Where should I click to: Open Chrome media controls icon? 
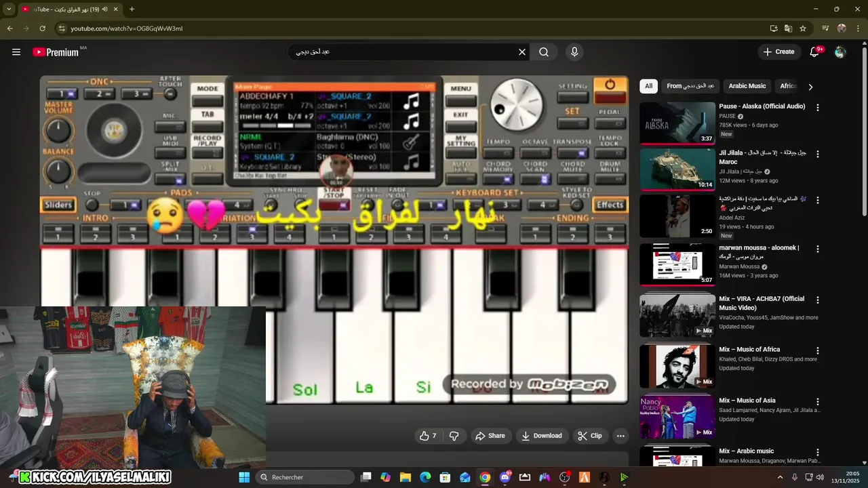(825, 28)
